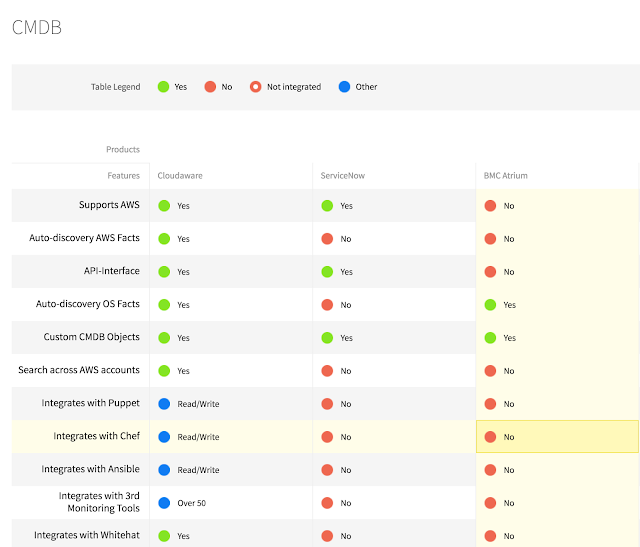640x547 pixels.
Task: Click blue Read/Write icon for Cloudaware Puppet integration
Action: [164, 404]
